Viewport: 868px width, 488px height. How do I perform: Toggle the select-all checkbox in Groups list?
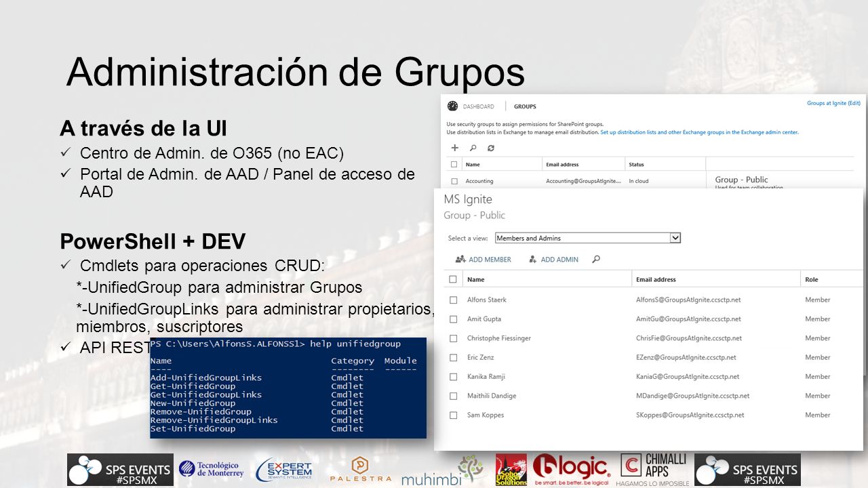454,164
